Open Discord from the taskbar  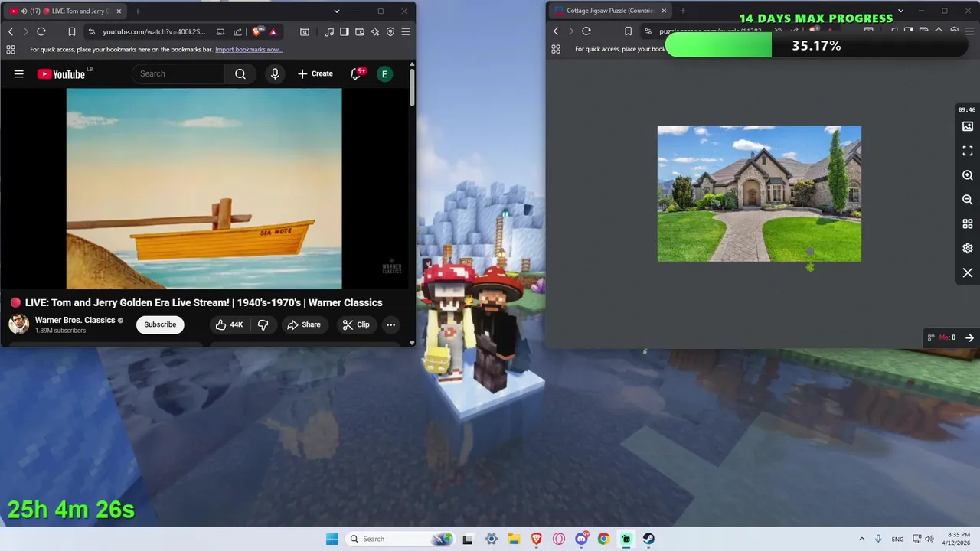pyautogui.click(x=581, y=539)
